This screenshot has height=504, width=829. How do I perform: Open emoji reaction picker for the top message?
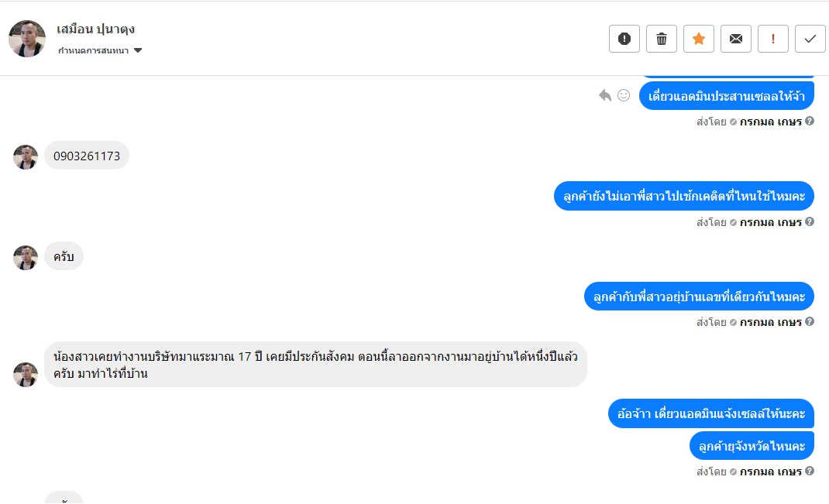click(624, 95)
